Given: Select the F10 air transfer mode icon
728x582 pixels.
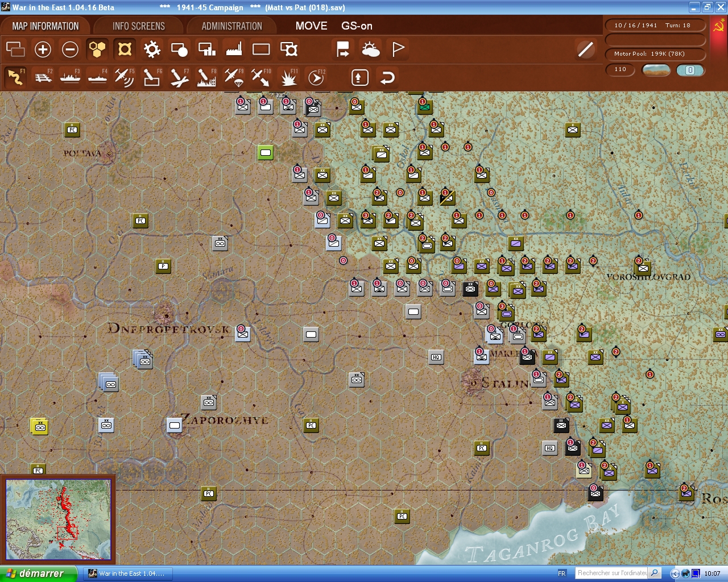Looking at the screenshot, I should click(x=261, y=77).
